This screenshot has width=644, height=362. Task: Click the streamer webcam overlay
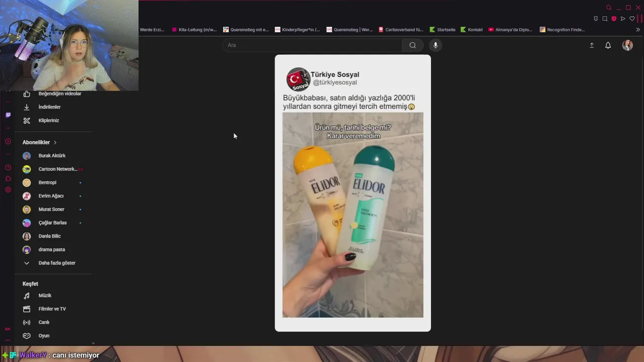click(x=69, y=45)
